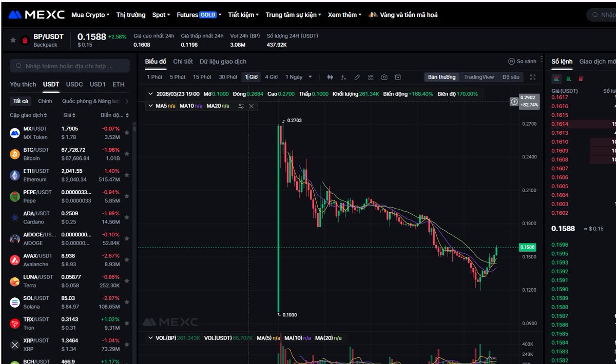Click the MEXC logo
Image resolution: width=616 pixels, height=364 pixels.
[36, 15]
